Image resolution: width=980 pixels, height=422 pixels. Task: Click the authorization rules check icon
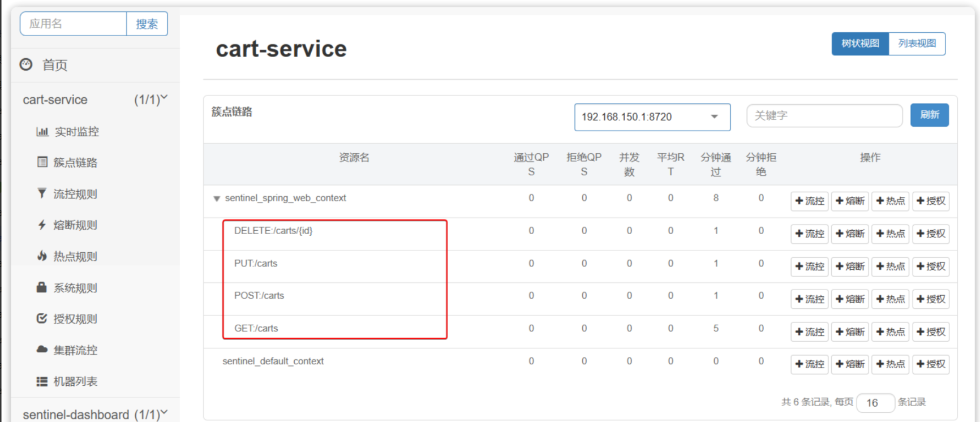coord(42,318)
